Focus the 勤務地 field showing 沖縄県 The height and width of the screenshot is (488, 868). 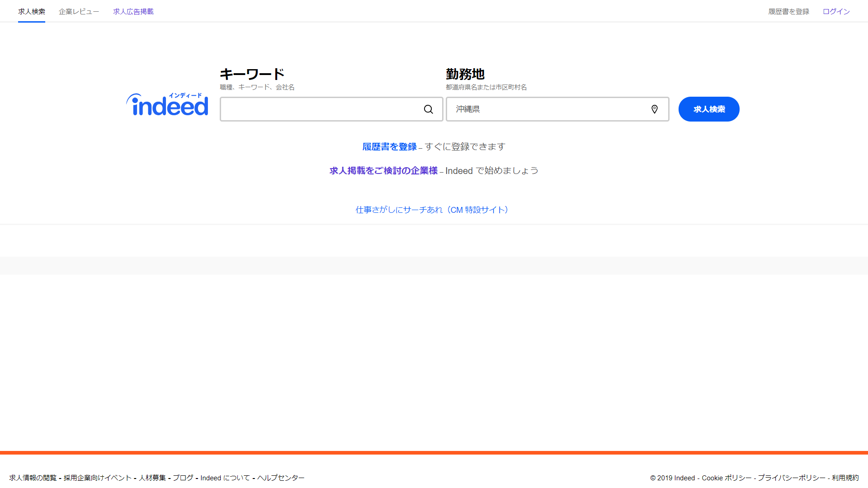(x=557, y=109)
